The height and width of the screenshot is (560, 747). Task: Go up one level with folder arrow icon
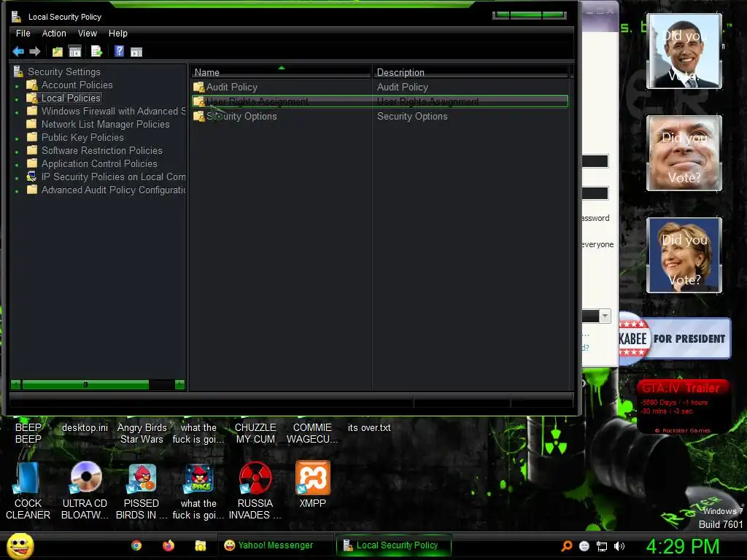point(58,52)
